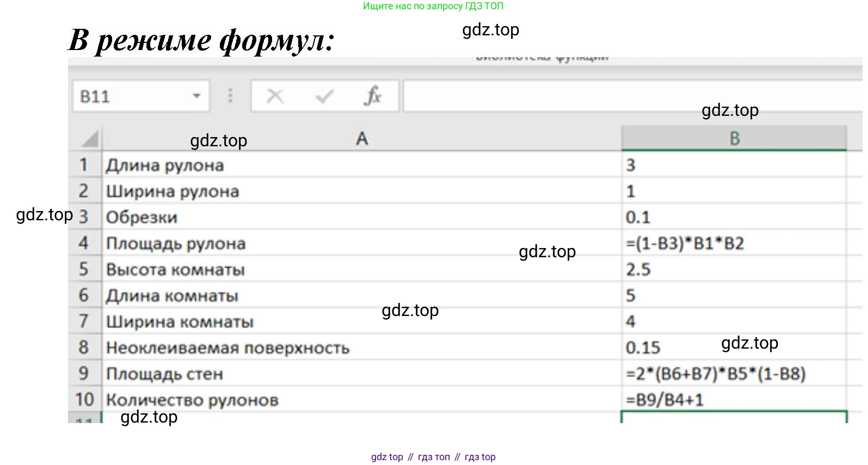Click cell 'Длина рулона'
This screenshot has width=868, height=465.
pyautogui.click(x=362, y=164)
